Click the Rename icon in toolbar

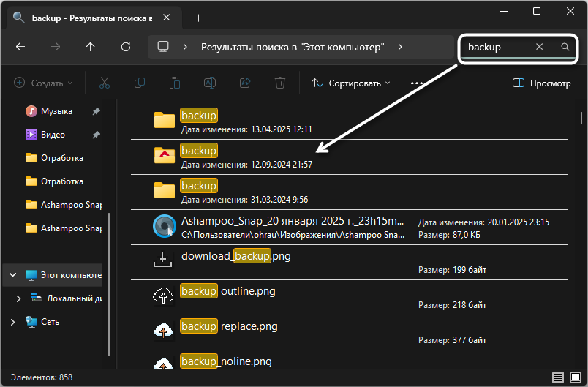[x=209, y=83]
